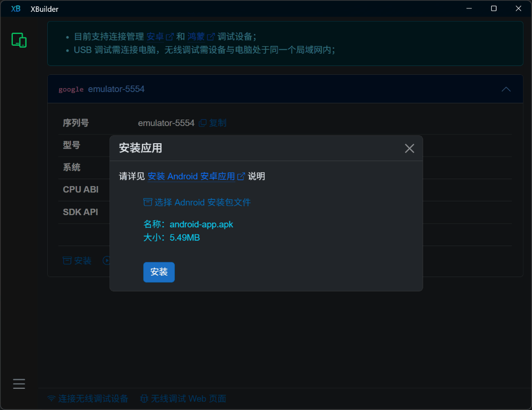
Task: Click the google vendor label
Action: [x=71, y=89]
